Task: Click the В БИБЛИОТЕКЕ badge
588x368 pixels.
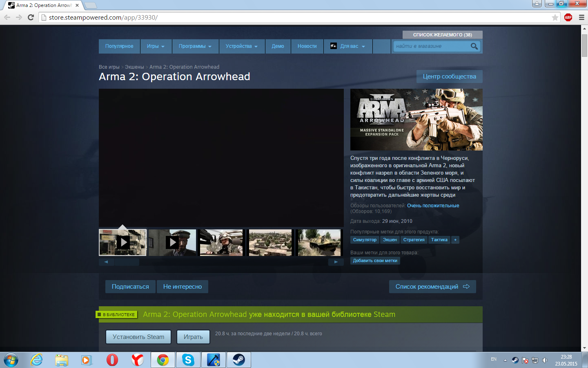Action: [x=116, y=314]
